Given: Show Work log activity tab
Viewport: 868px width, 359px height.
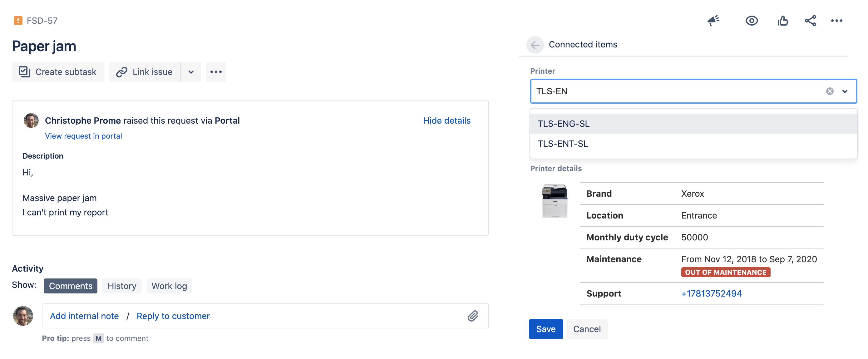Looking at the screenshot, I should coord(169,286).
